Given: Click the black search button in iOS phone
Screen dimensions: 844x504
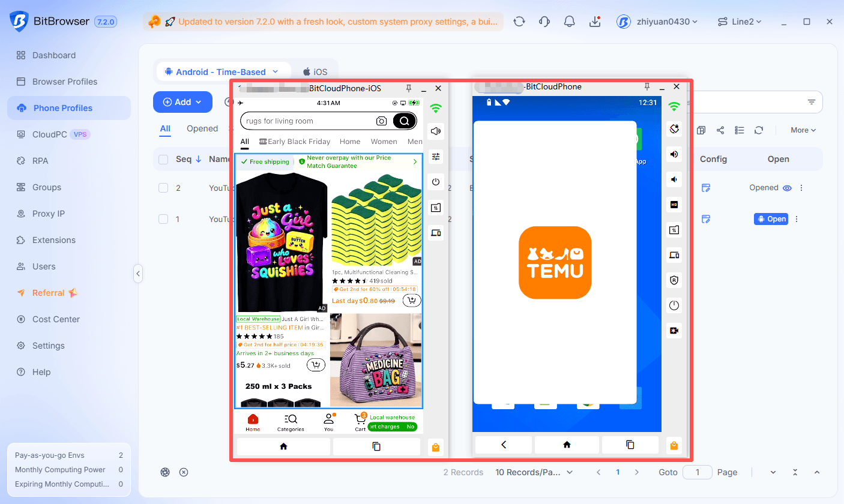Looking at the screenshot, I should point(405,121).
